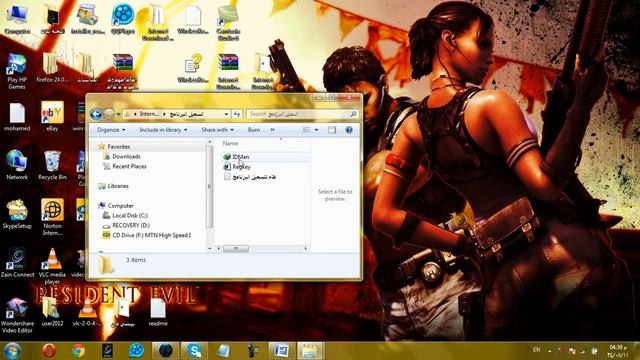Click Burn in the Explorer toolbar
Screen dimensions: 640x360
[x=254, y=130]
